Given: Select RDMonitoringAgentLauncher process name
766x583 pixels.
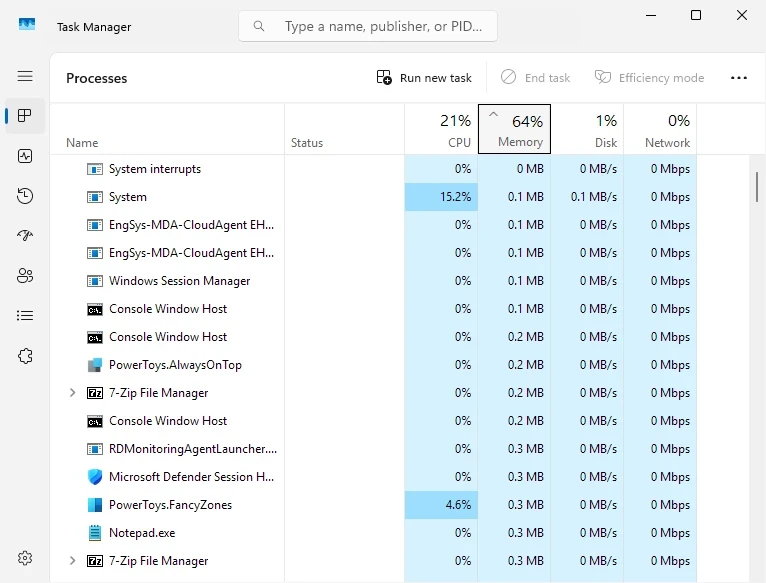Looking at the screenshot, I should pos(193,449).
